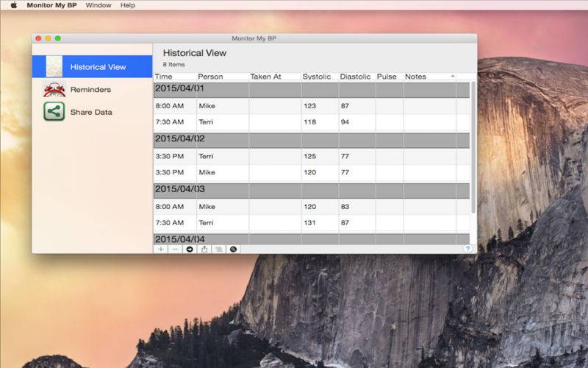This screenshot has height=368, width=588.
Task: Select the 2015/04/03 date group row
Action: [x=312, y=191]
